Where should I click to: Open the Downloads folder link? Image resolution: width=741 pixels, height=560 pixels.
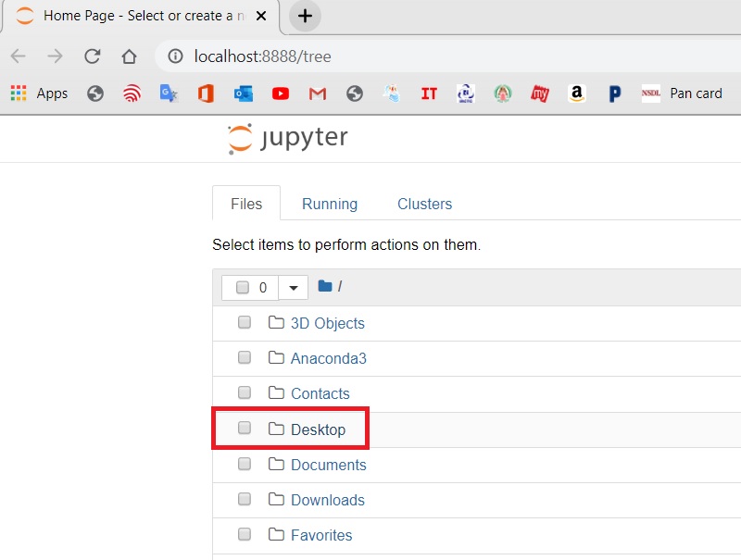(329, 500)
